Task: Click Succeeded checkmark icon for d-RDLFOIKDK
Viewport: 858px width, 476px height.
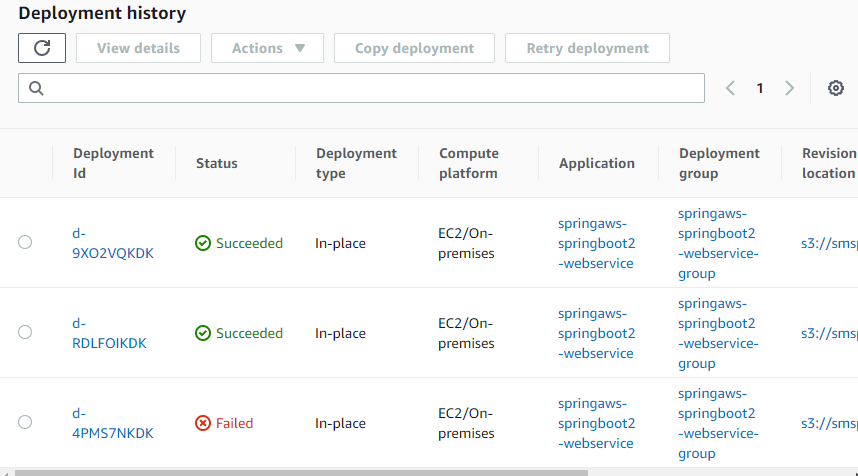Action: 203,333
